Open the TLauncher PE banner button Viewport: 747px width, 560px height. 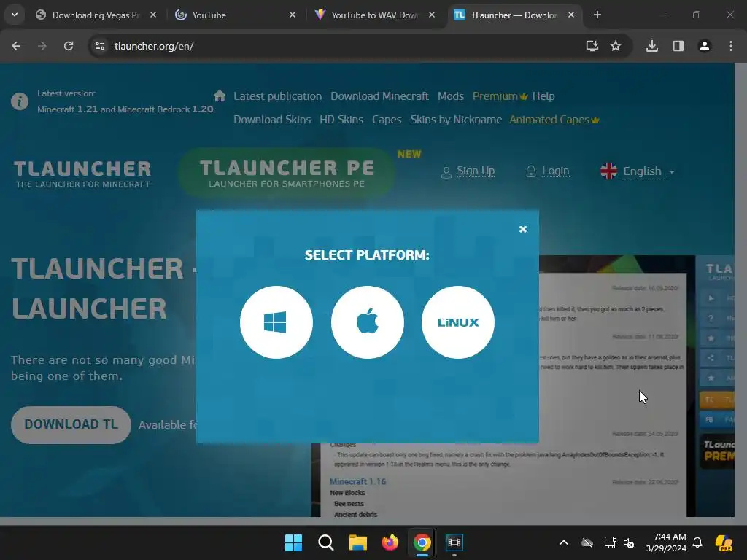[286, 173]
